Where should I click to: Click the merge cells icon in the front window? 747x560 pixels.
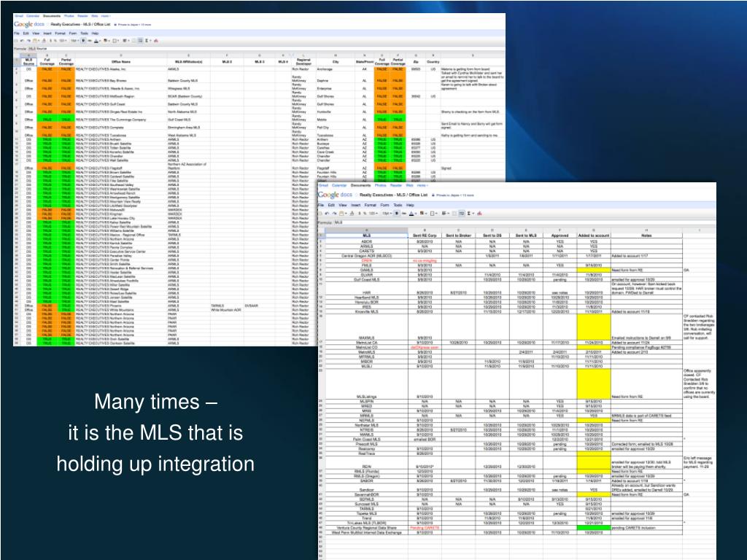(x=454, y=214)
